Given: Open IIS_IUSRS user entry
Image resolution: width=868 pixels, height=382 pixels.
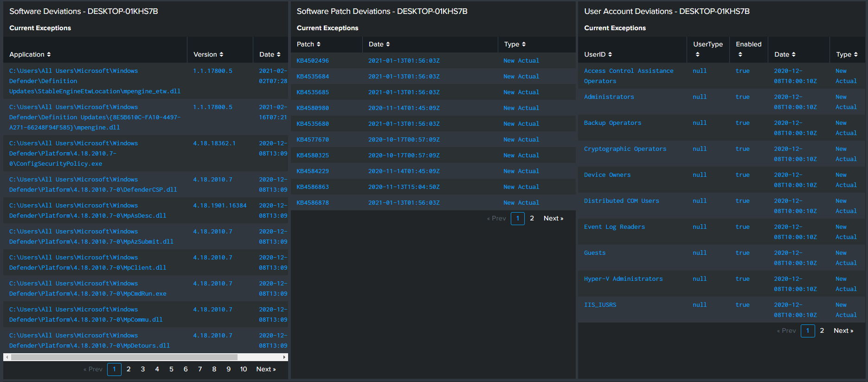Looking at the screenshot, I should point(721,310).
